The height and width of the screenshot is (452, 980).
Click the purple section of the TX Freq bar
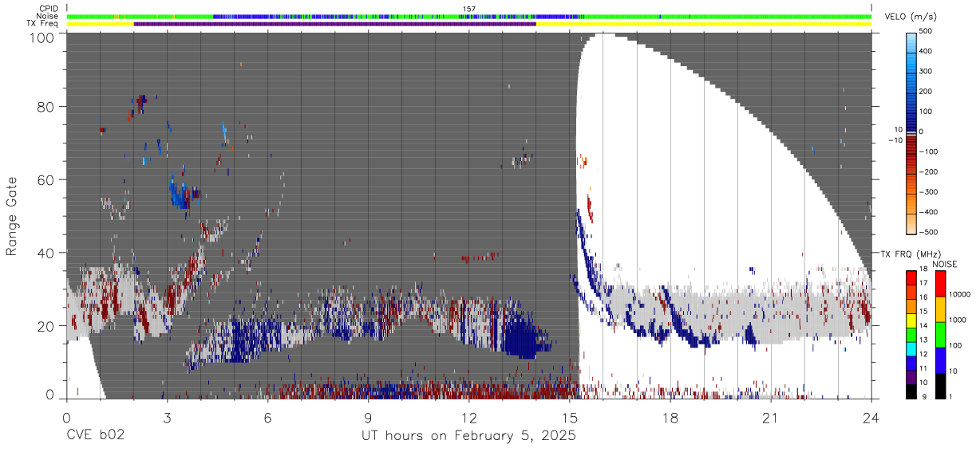click(x=334, y=24)
